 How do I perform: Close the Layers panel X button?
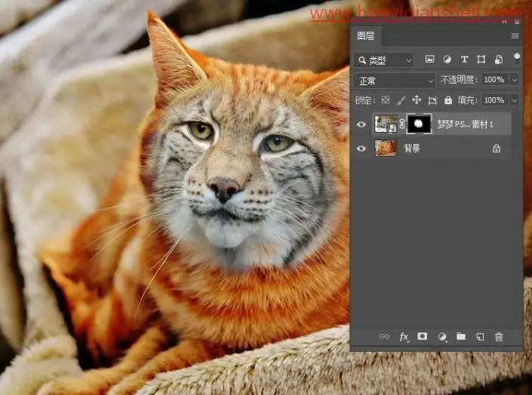[517, 22]
